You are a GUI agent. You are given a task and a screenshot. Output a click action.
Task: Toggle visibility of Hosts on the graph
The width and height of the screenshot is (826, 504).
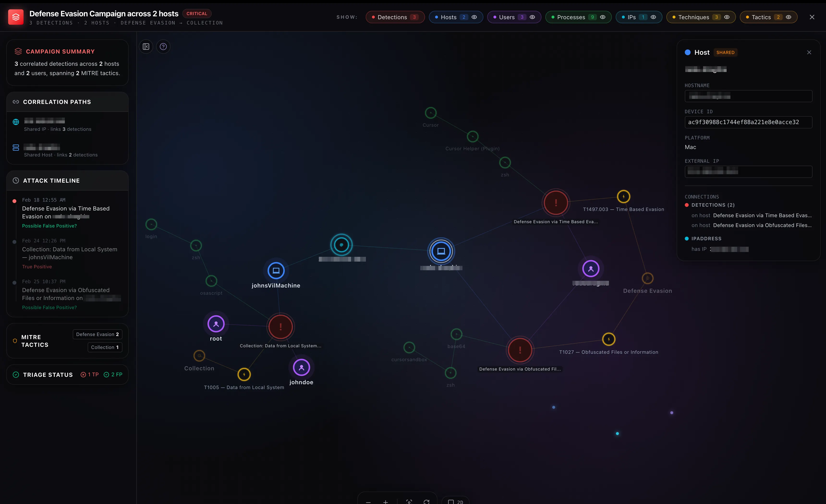coord(475,17)
